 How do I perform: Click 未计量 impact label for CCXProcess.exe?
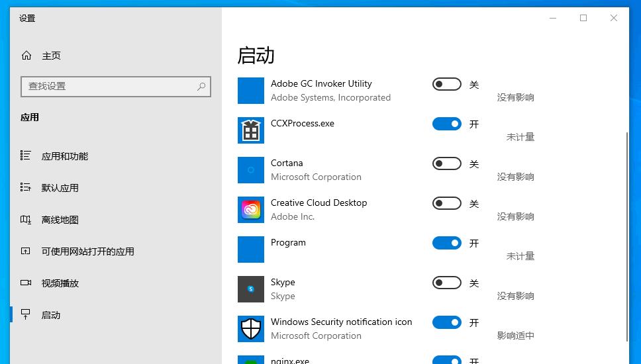(x=520, y=137)
